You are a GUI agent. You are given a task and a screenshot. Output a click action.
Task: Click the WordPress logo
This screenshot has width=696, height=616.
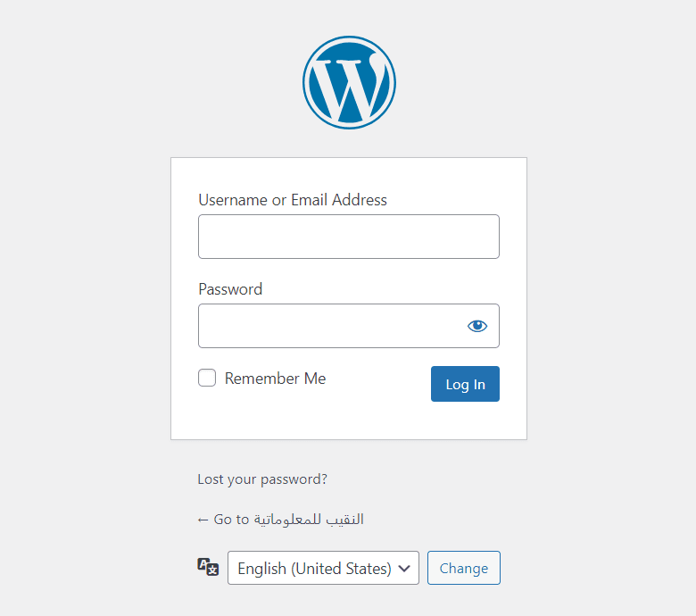pos(349,83)
